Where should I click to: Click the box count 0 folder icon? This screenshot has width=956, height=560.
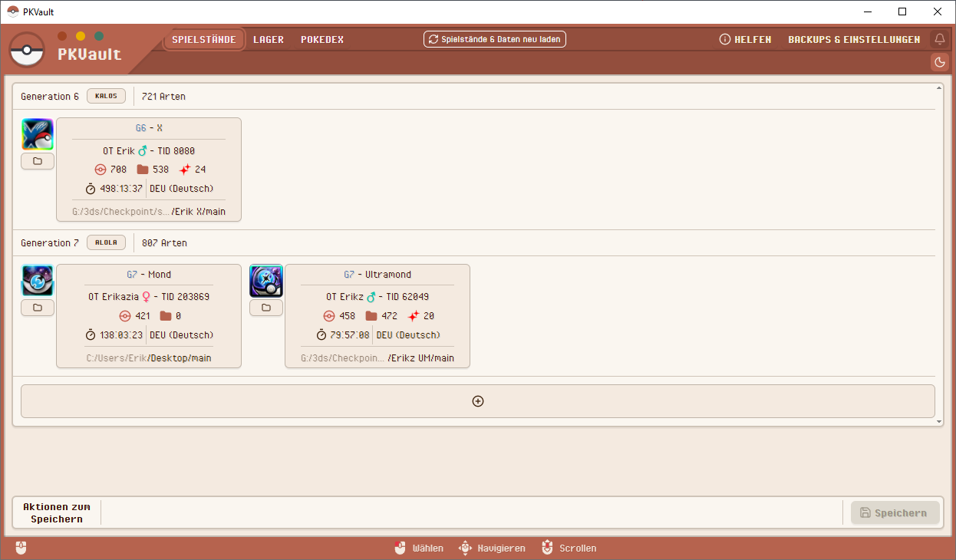166,316
